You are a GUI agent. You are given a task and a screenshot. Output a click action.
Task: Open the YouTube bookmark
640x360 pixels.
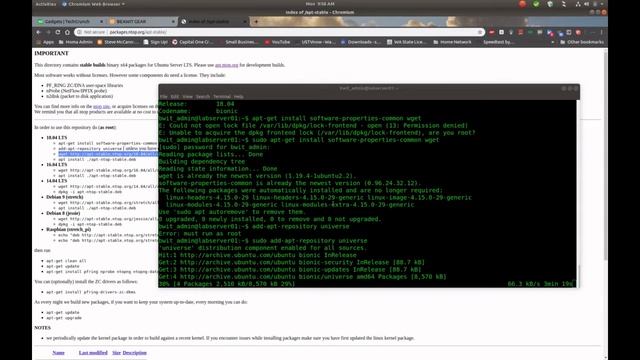tap(278, 42)
